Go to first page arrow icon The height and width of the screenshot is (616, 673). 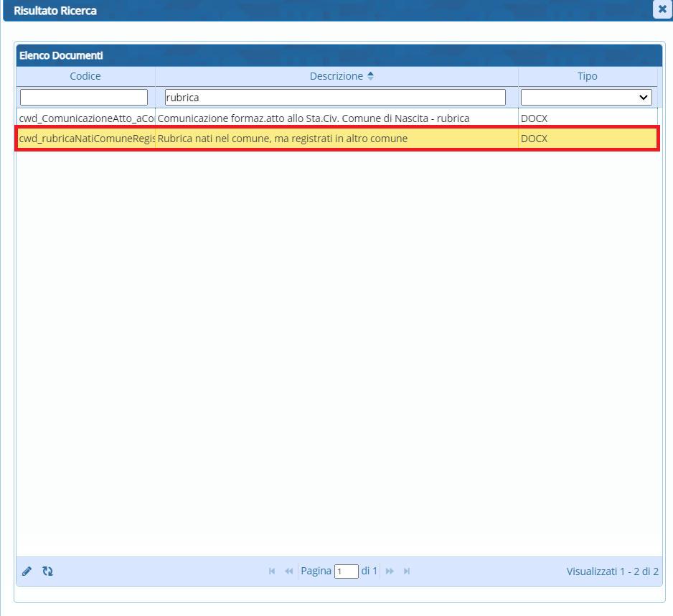pos(272,571)
